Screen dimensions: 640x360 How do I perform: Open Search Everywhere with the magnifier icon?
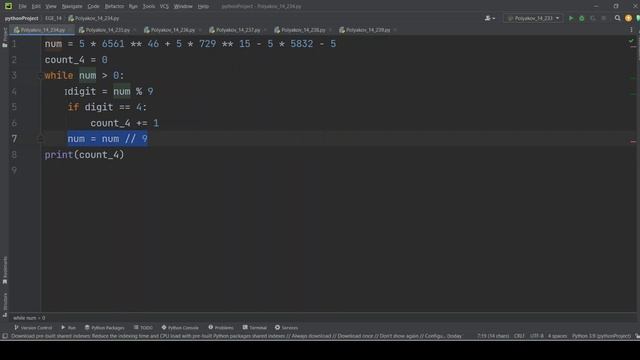point(618,18)
